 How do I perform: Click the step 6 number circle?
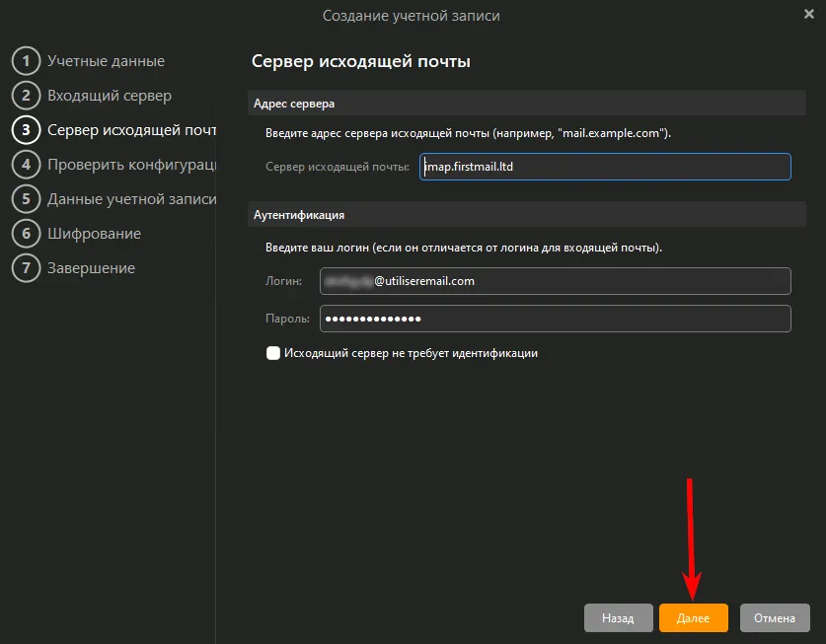(26, 234)
